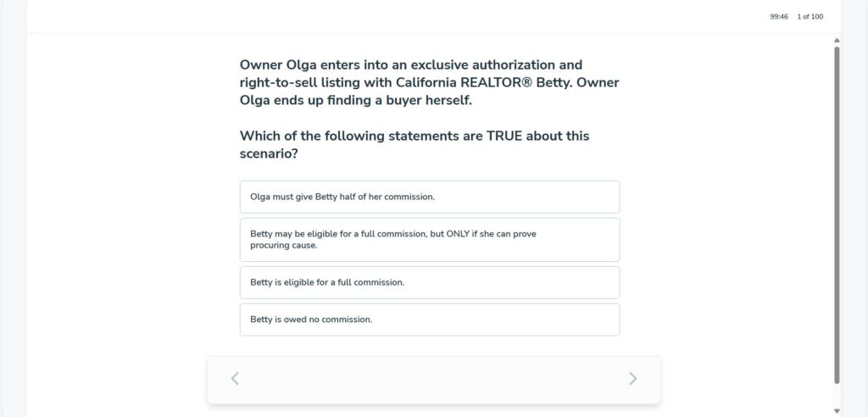Select "Olga must give Betty half" answer
Viewport: 868px width, 417px height.
[x=429, y=197]
